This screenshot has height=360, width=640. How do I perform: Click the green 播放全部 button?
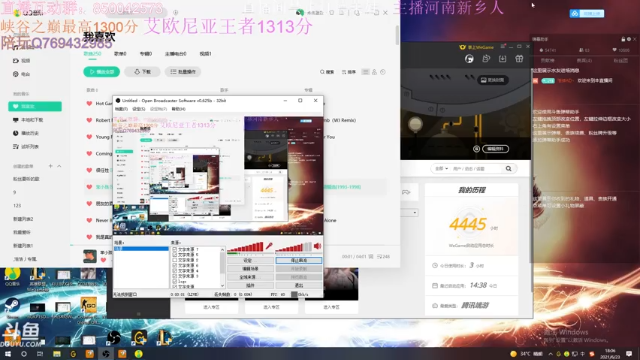tap(102, 72)
